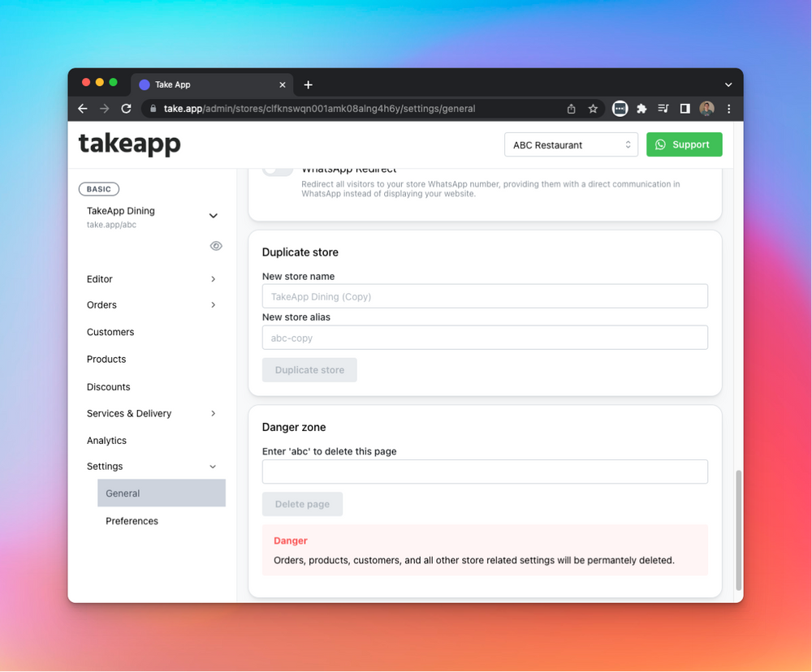Screen dimensions: 812x672
Task: Open the Chrome three-dot menu
Action: 728,109
